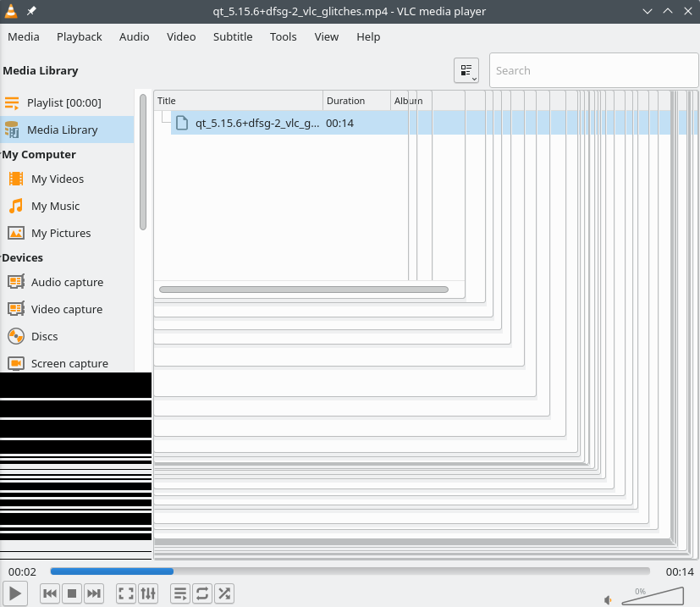Click elapsed time 00:02 label
700x607 pixels.
pos(22,571)
